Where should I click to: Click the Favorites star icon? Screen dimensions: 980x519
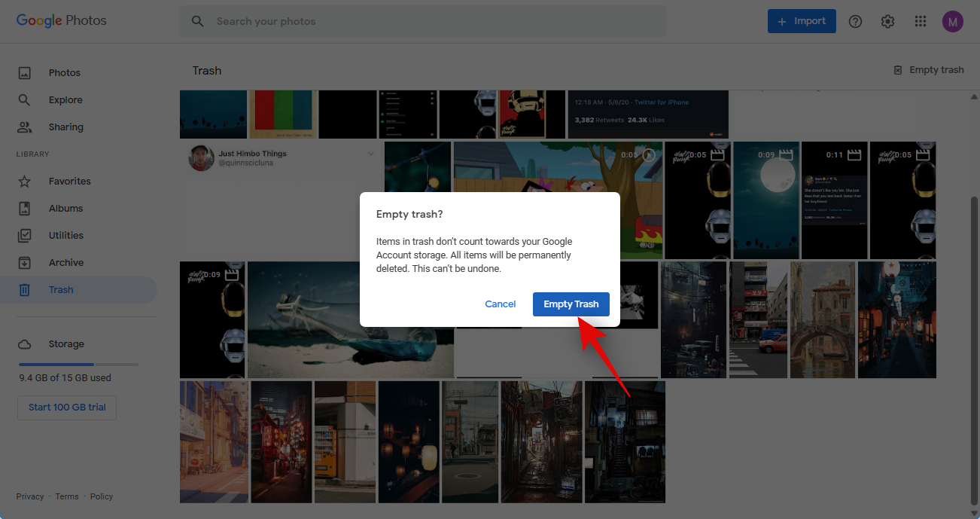25,182
